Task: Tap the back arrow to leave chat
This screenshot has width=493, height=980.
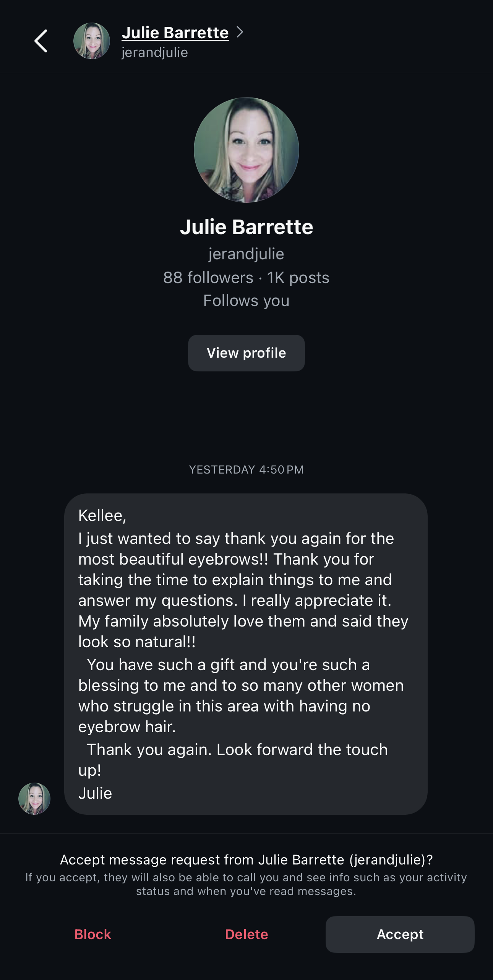Action: [41, 41]
